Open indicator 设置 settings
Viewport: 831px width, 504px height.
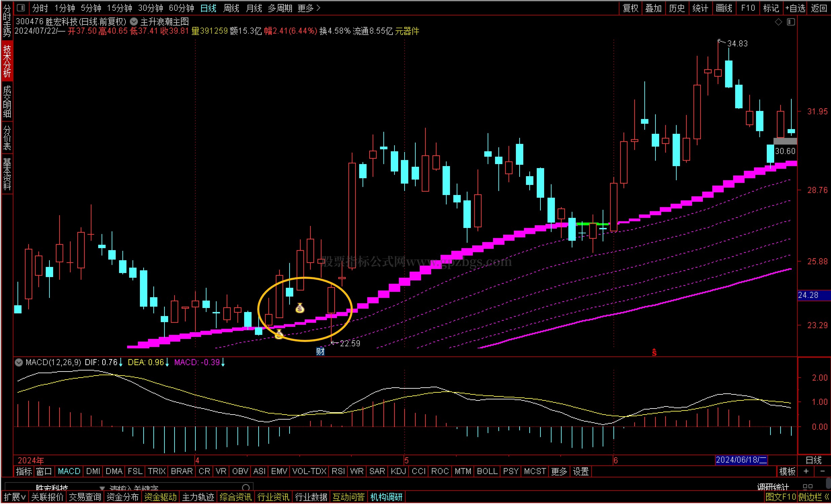click(x=581, y=471)
